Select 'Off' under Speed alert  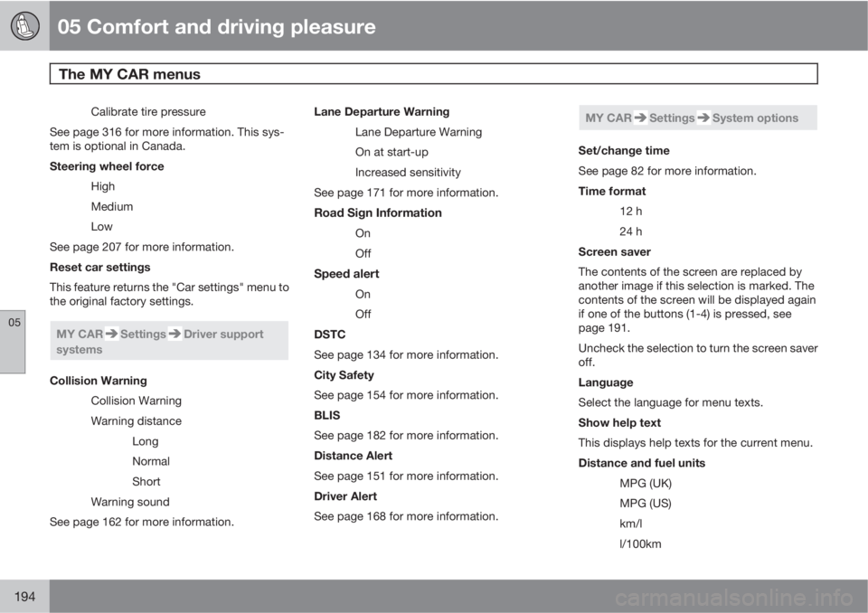[x=363, y=314]
